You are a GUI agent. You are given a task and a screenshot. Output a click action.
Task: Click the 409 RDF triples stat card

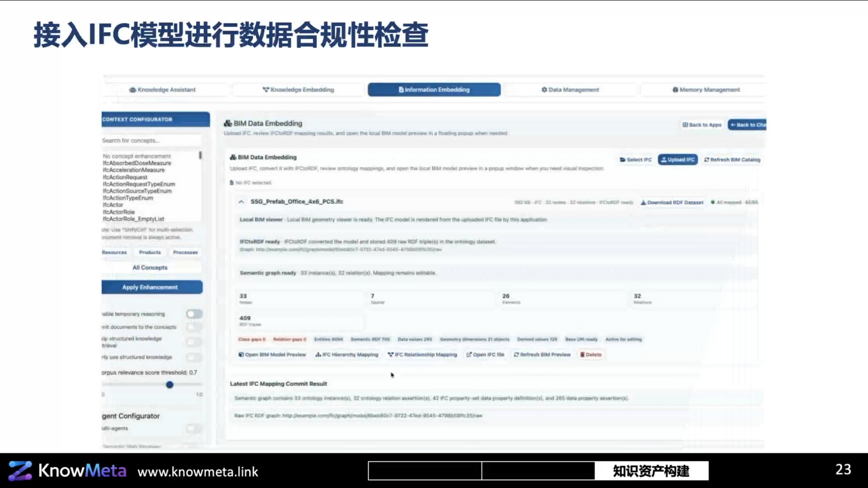pos(299,321)
